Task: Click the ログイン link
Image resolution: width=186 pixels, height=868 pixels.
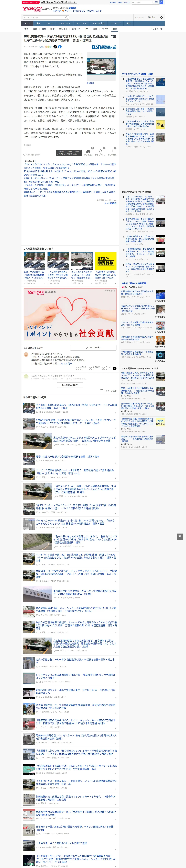Action: point(57,11)
